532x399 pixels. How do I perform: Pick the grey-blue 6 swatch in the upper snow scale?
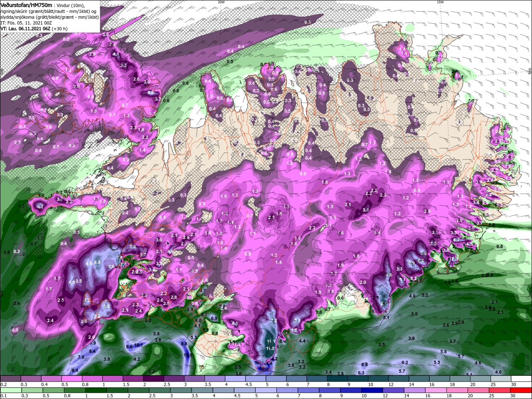coord(296,378)
